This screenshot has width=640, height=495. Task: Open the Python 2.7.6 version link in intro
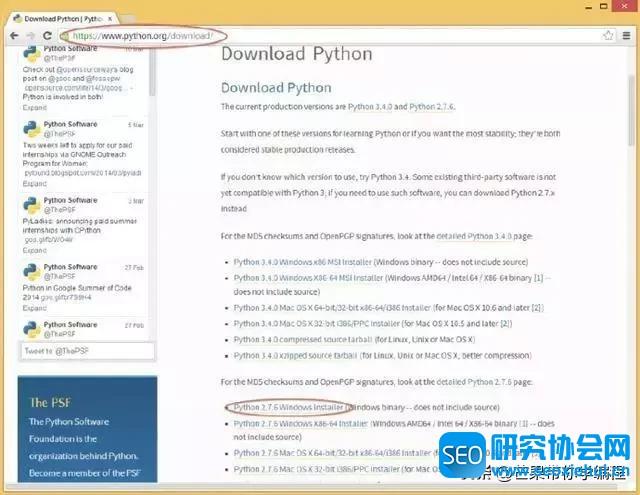coord(431,107)
